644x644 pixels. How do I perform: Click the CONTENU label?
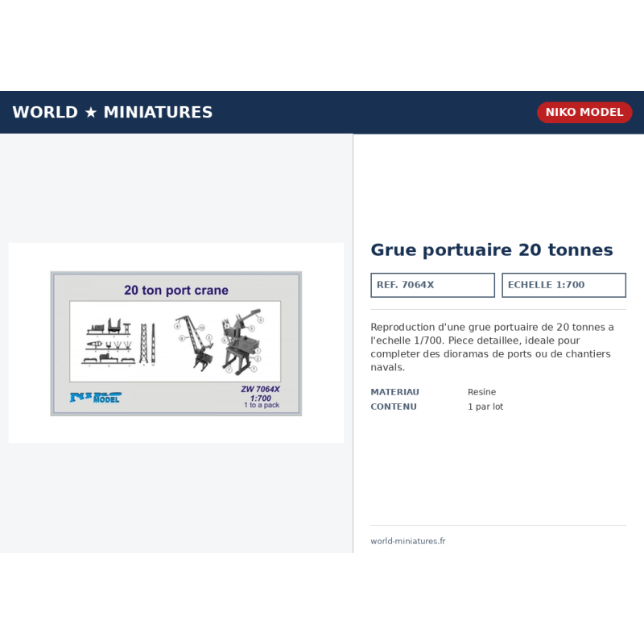point(394,407)
